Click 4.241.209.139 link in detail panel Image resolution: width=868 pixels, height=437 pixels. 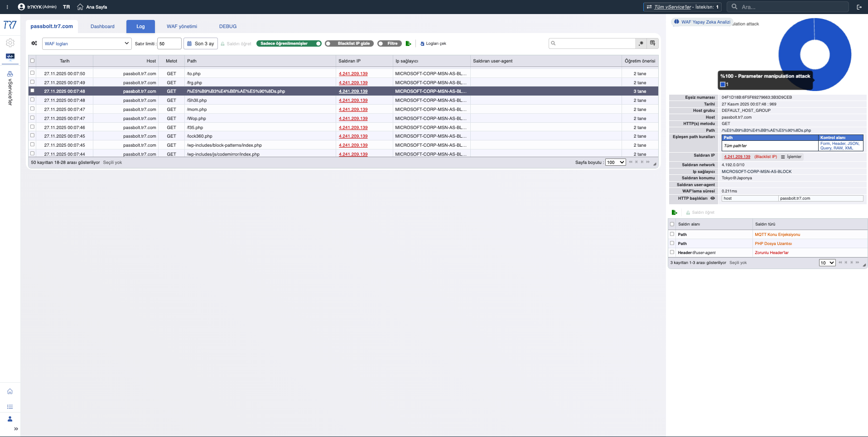[x=737, y=157]
